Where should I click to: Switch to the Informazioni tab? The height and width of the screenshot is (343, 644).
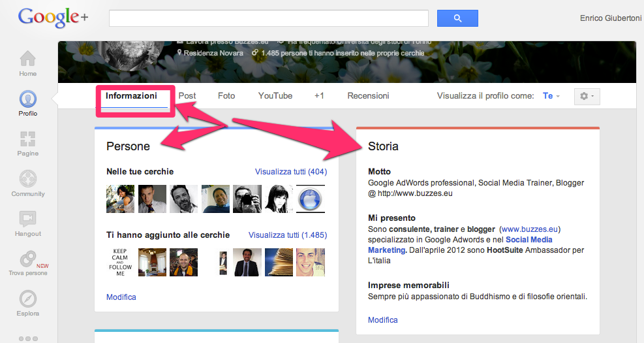131,96
